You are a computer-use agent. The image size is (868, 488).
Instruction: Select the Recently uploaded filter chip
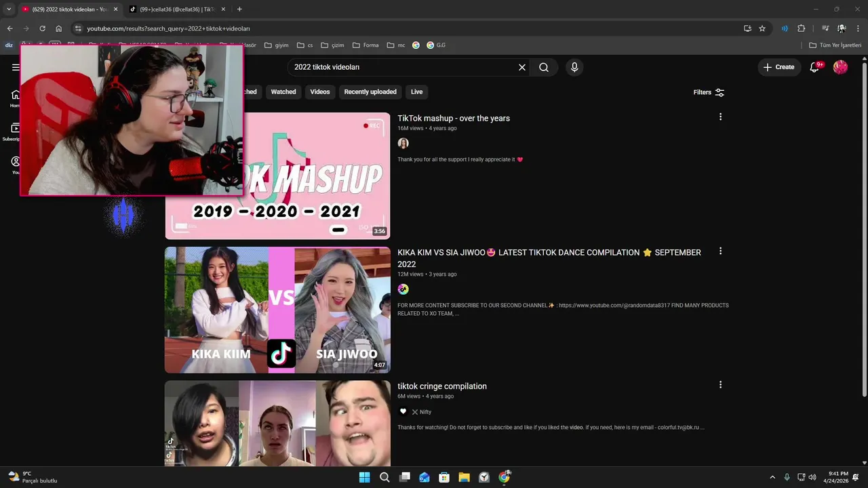click(x=370, y=91)
